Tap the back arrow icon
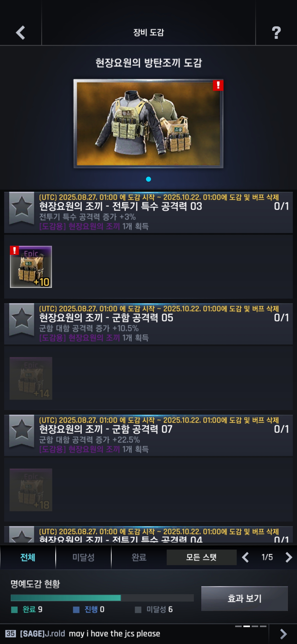Viewport: 297px width, 644px height. click(x=21, y=33)
